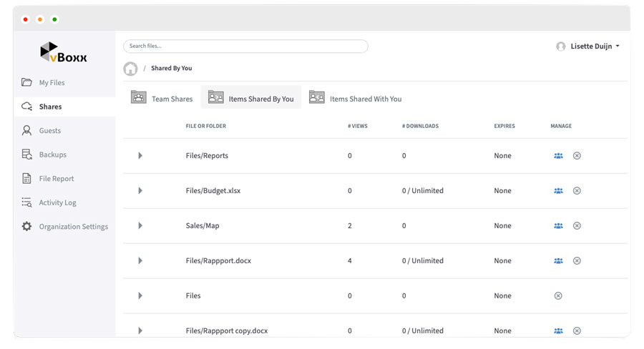The height and width of the screenshot is (349, 644).
Task: Remove the Files/Rappport.docx share
Action: point(577,261)
